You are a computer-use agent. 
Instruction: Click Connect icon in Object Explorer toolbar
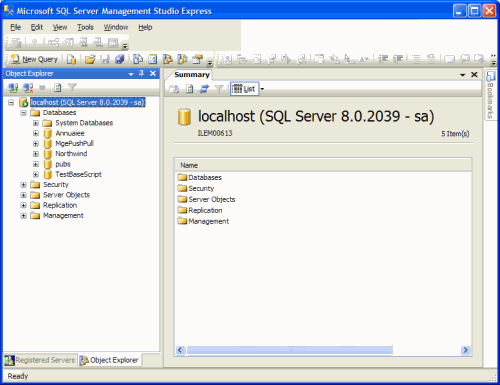tap(13, 88)
